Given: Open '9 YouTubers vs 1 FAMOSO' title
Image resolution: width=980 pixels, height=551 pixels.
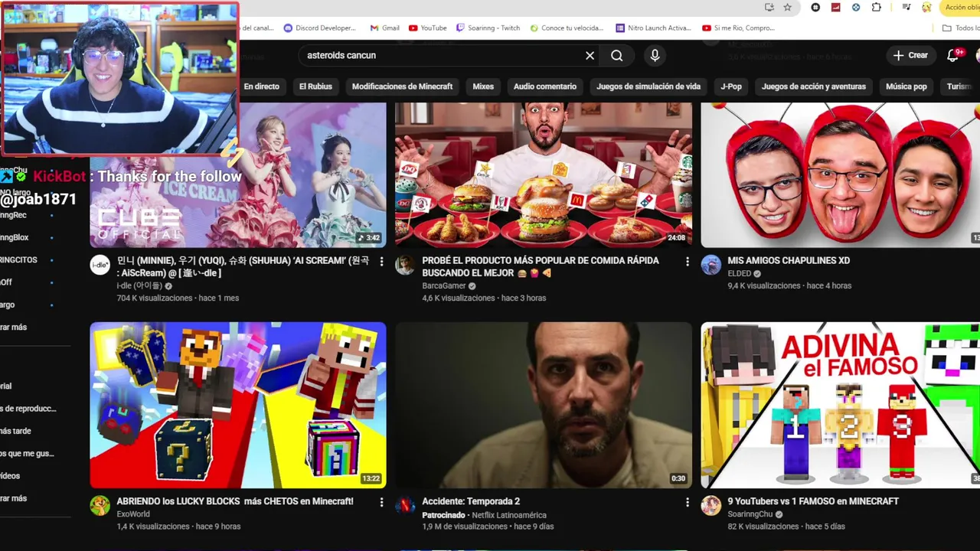Looking at the screenshot, I should (x=813, y=501).
